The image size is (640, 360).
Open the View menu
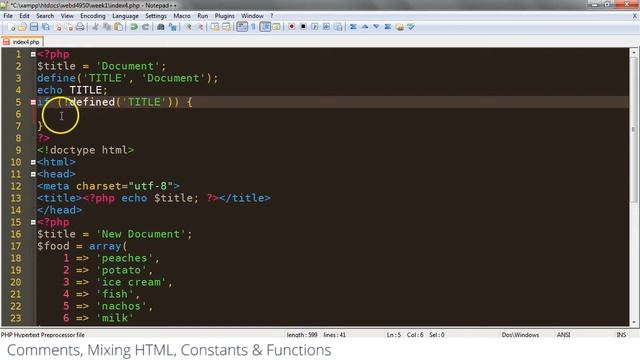point(67,16)
